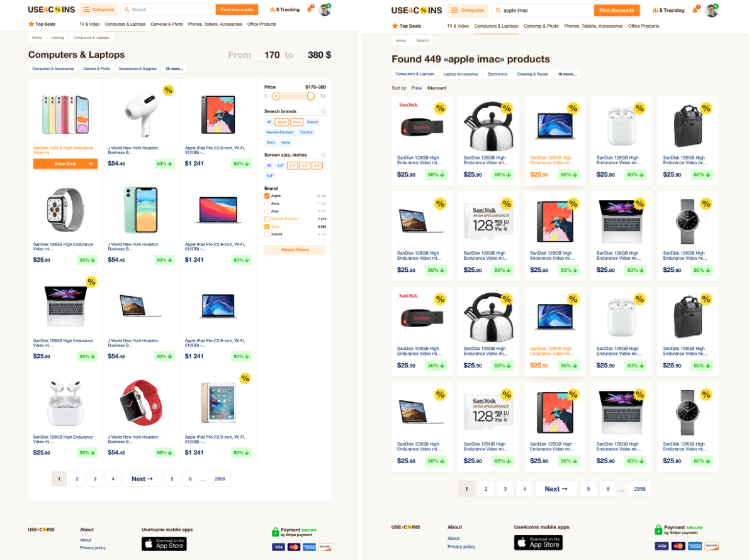Click the magnifier next to Screen size, inches

(324, 155)
